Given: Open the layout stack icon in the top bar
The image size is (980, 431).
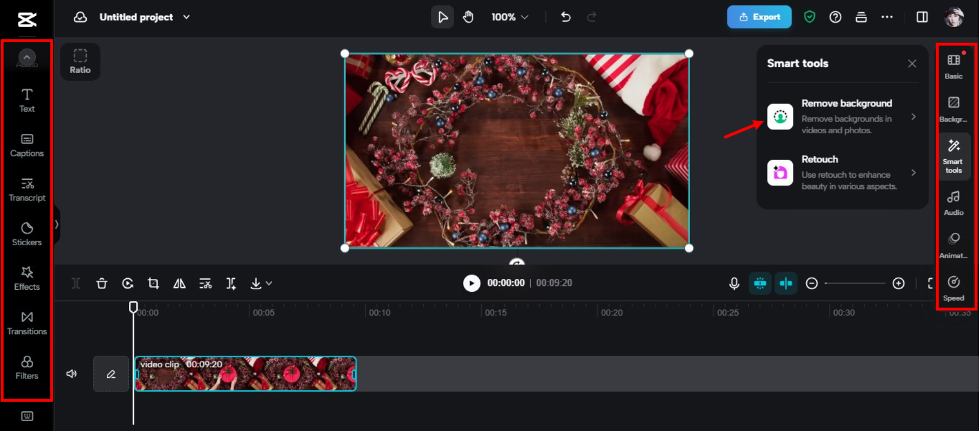Looking at the screenshot, I should pos(861,17).
